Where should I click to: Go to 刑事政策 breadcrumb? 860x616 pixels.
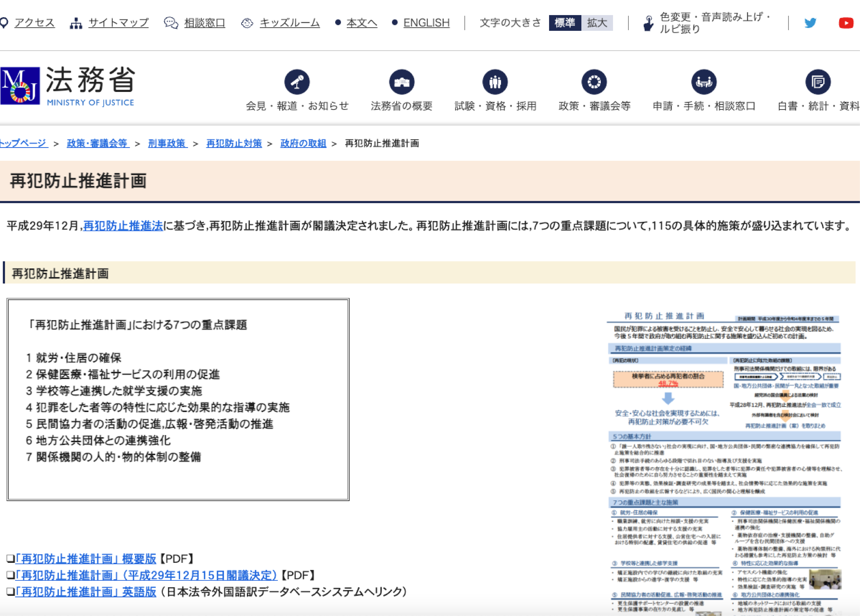pos(168,143)
